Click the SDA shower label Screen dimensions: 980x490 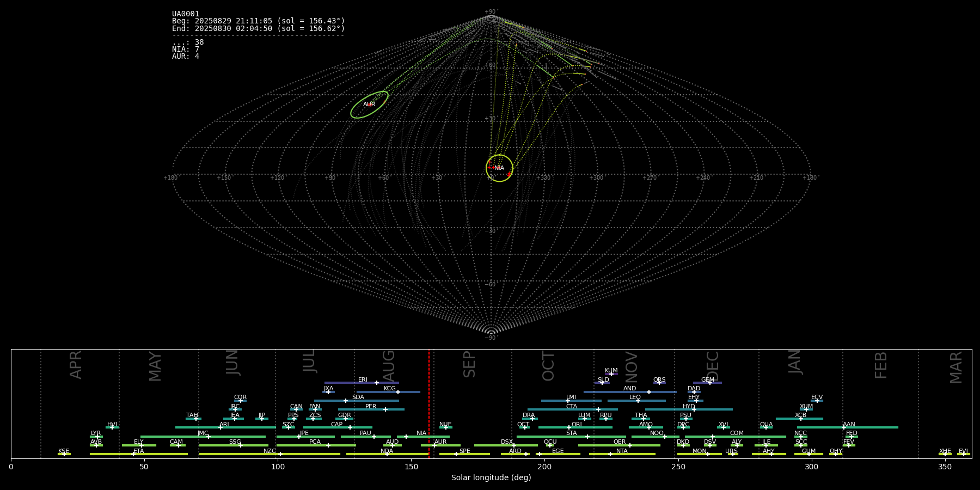tap(358, 397)
